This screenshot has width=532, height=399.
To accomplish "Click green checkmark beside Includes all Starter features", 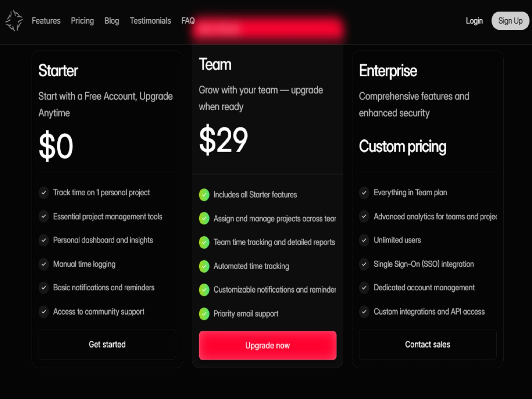I will [x=204, y=195].
